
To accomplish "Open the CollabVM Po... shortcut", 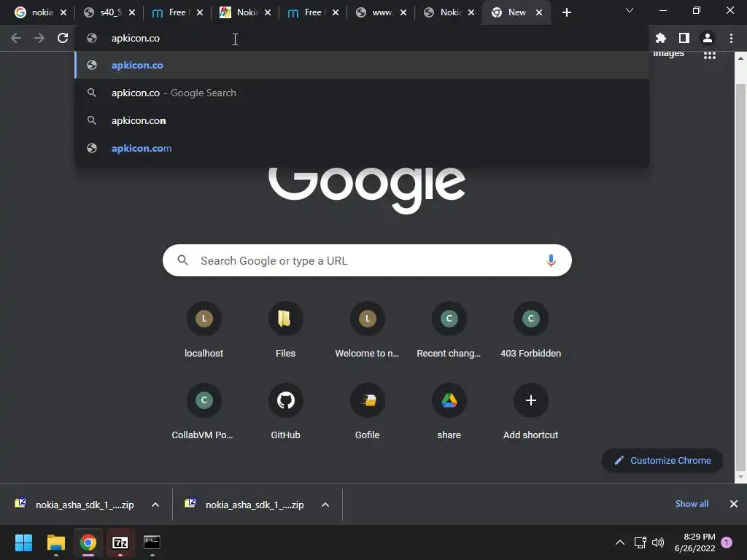I will point(204,413).
